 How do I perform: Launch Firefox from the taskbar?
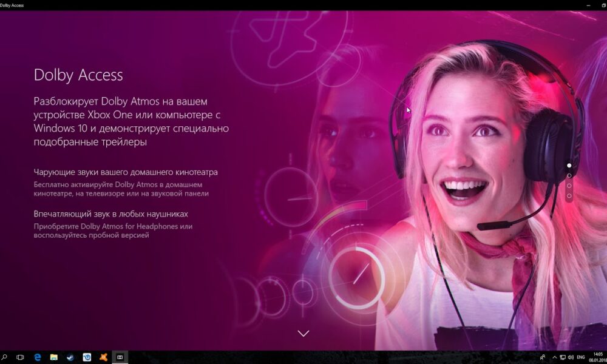(103, 357)
